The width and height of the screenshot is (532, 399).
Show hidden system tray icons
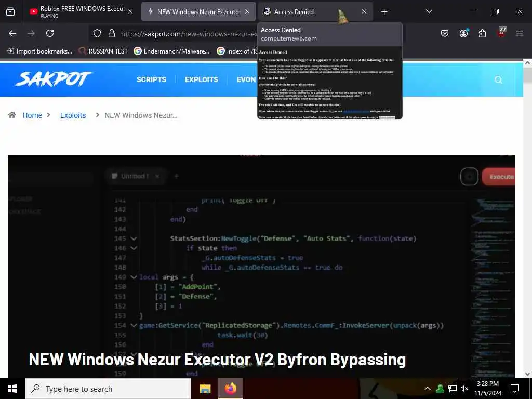[x=428, y=389]
